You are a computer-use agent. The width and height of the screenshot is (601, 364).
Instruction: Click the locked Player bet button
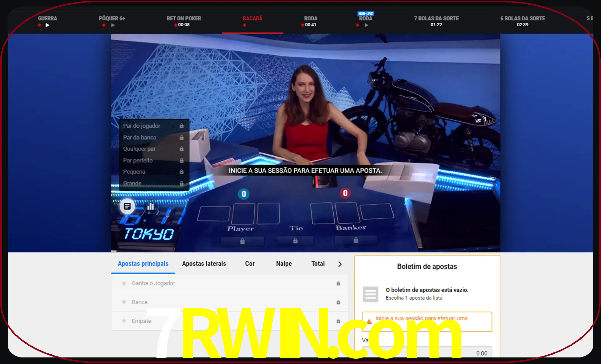pos(242,241)
